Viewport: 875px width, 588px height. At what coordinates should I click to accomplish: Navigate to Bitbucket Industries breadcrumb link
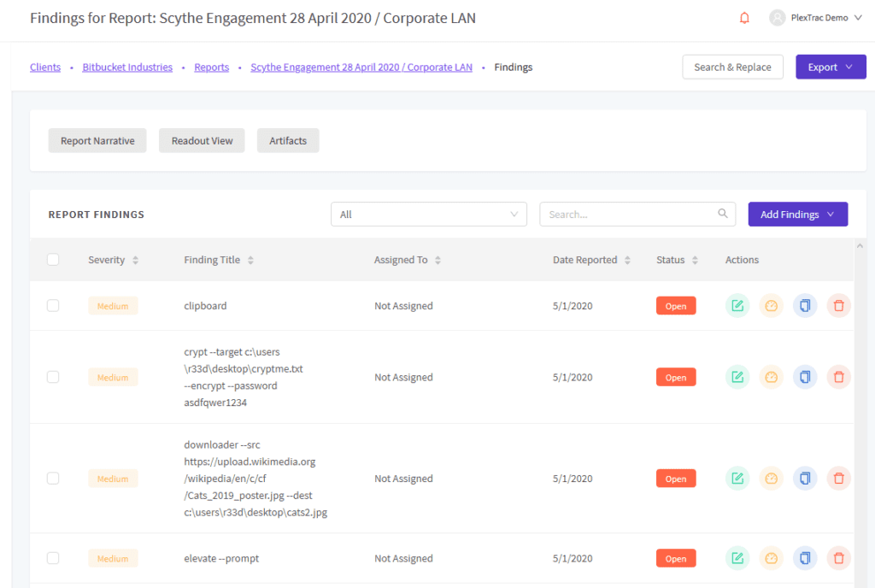point(127,67)
